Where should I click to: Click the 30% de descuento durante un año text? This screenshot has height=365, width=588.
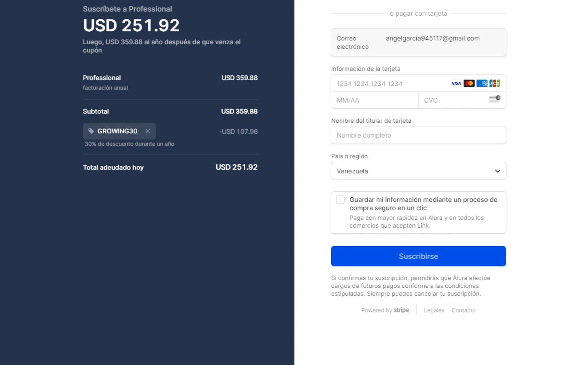(x=129, y=144)
